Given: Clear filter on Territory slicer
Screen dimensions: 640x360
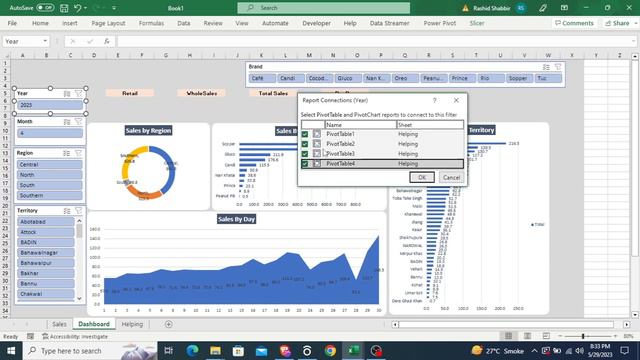Looking at the screenshot, I should (78, 211).
